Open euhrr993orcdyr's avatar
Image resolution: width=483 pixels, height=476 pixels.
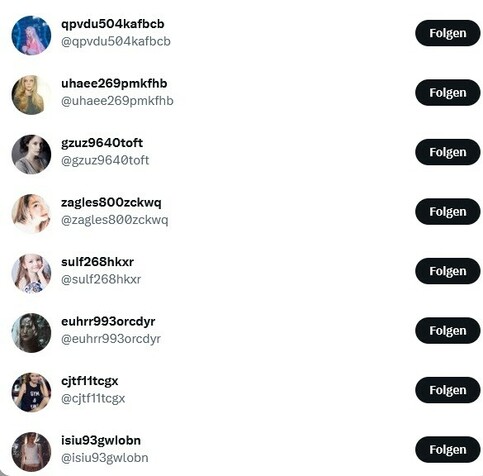(x=31, y=333)
